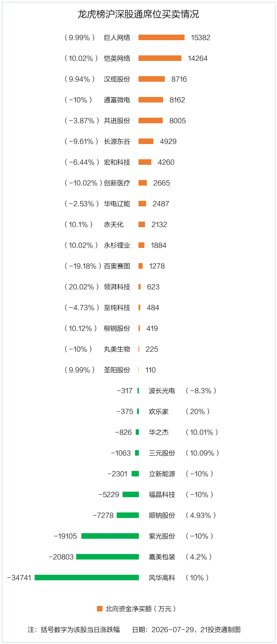Click the 紫光股份 green bar
The image size is (277, 644).
click(x=110, y=536)
